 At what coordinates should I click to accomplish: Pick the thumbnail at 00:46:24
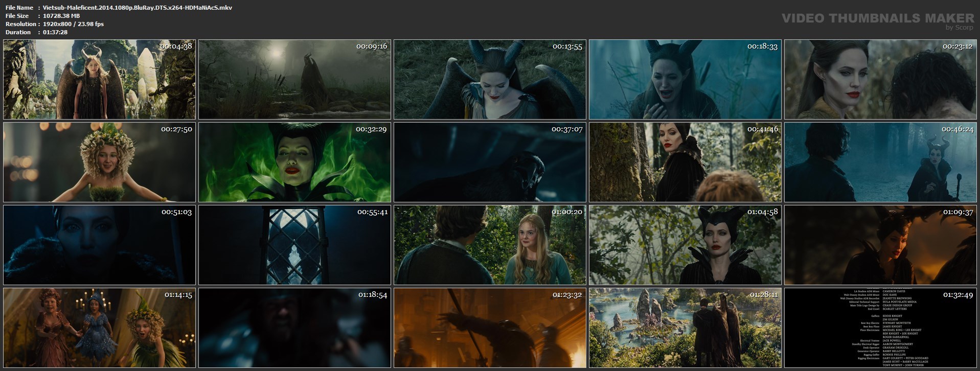pos(880,162)
